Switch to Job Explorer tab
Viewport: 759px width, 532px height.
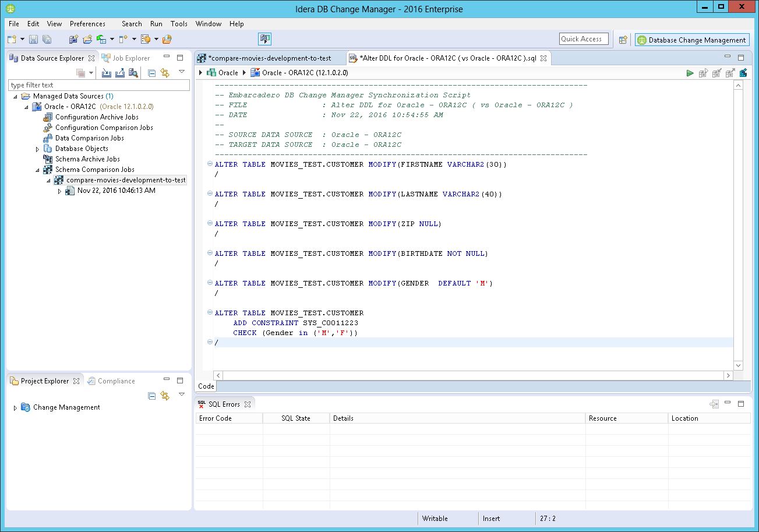tap(126, 58)
